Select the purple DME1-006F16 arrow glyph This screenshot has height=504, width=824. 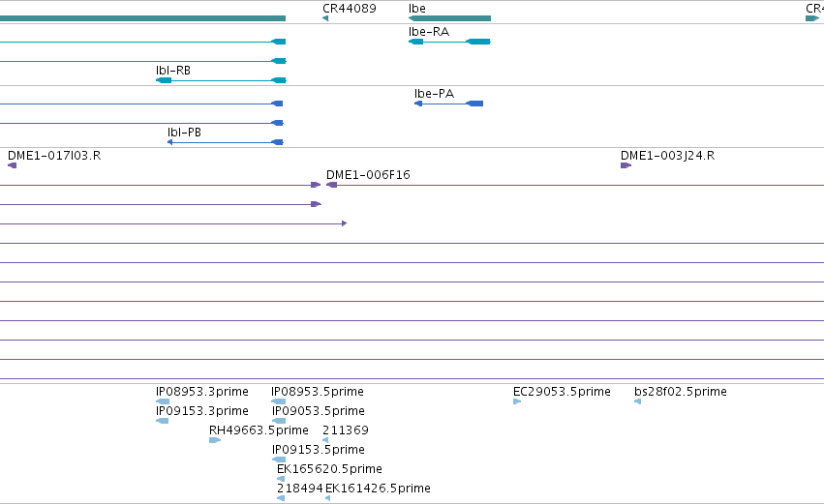click(331, 185)
